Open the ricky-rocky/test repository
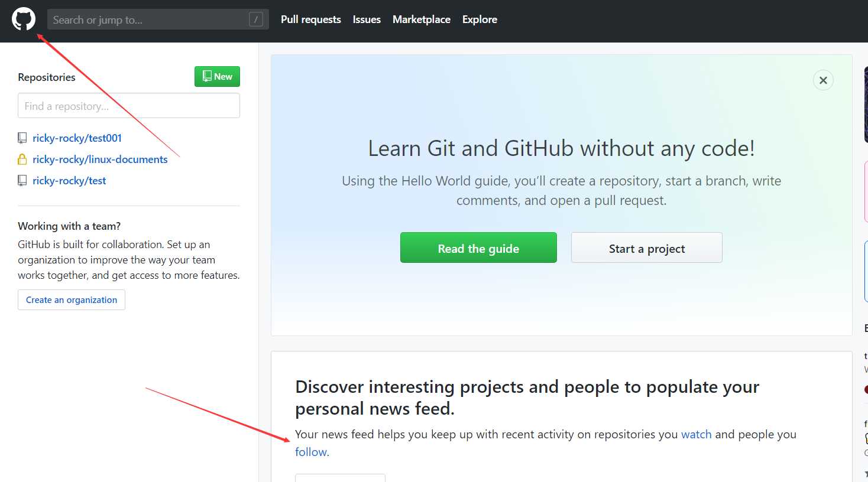This screenshot has height=482, width=868. point(69,181)
